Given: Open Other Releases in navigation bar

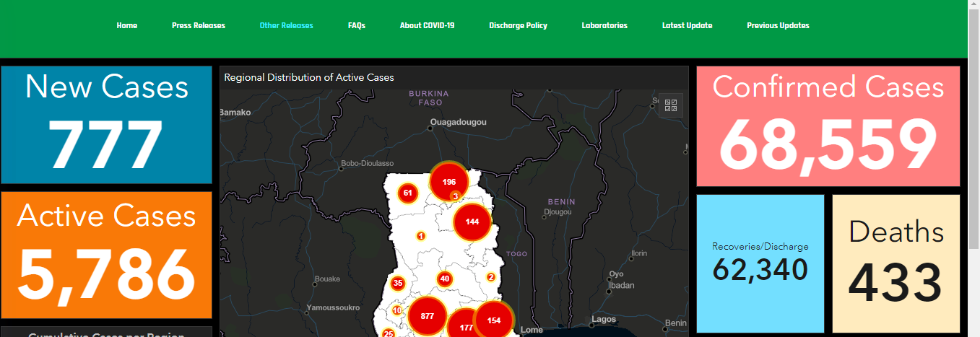Looking at the screenshot, I should coord(287,25).
